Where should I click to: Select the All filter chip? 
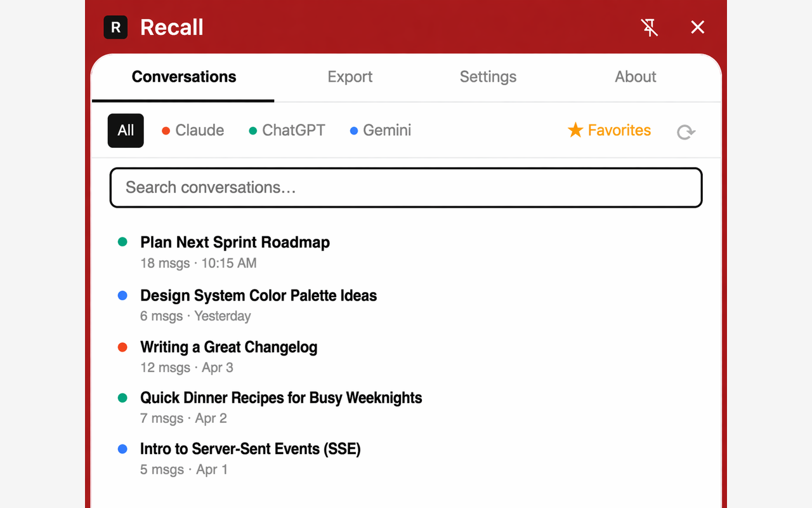click(x=125, y=130)
